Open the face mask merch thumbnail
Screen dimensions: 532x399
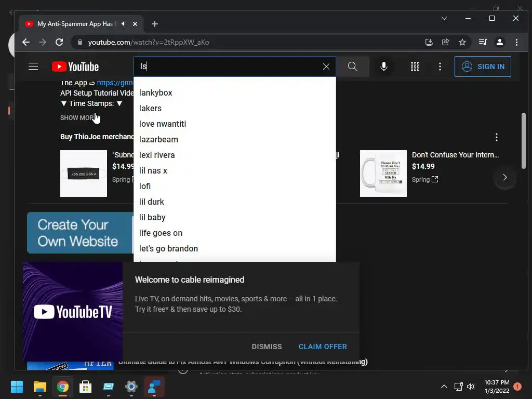pos(84,174)
